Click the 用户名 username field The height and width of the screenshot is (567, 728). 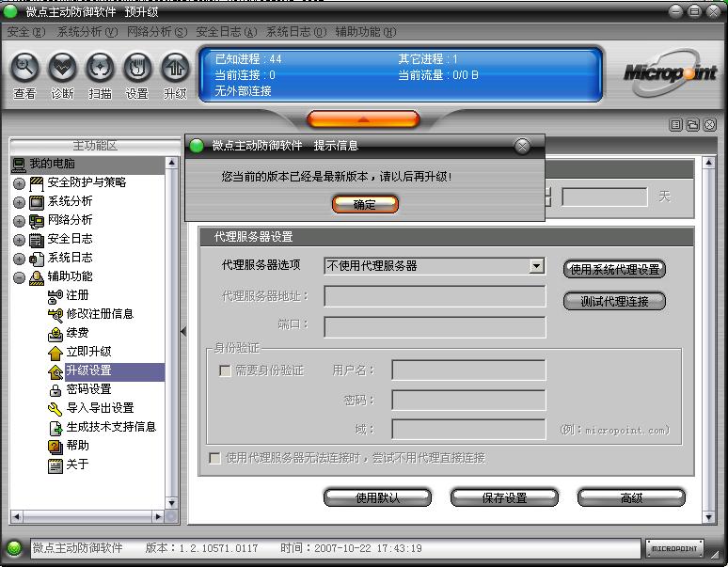[x=468, y=370]
